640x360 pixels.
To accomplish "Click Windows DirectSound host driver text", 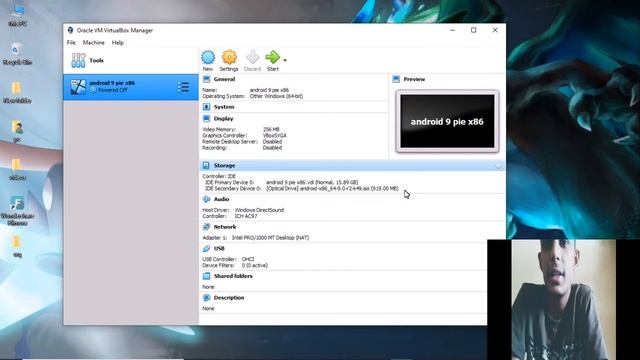I will click(259, 210).
